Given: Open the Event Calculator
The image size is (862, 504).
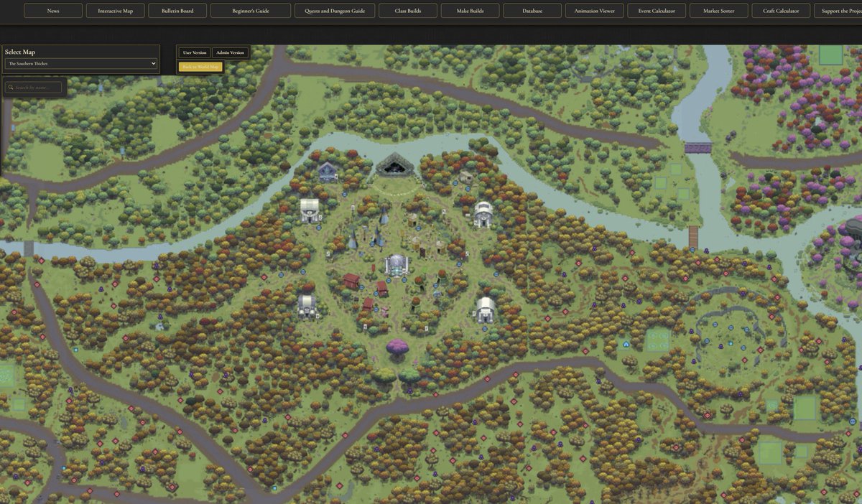Looking at the screenshot, I should click(x=657, y=11).
